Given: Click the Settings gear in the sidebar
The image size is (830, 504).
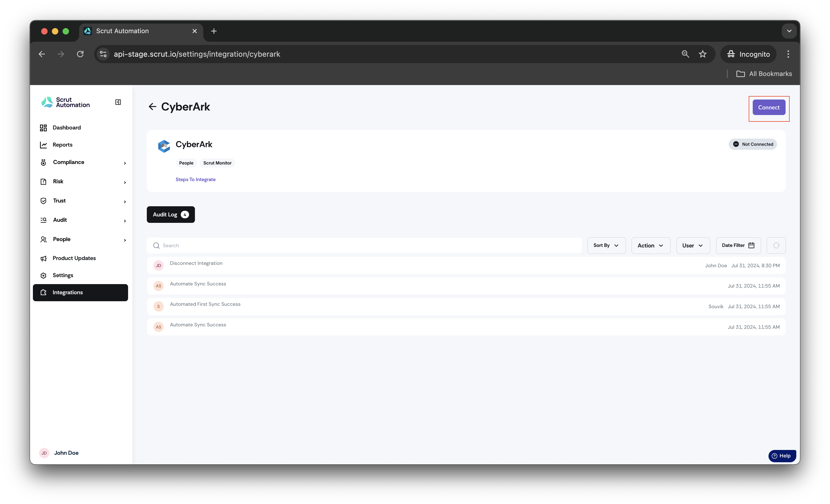Looking at the screenshot, I should [44, 276].
